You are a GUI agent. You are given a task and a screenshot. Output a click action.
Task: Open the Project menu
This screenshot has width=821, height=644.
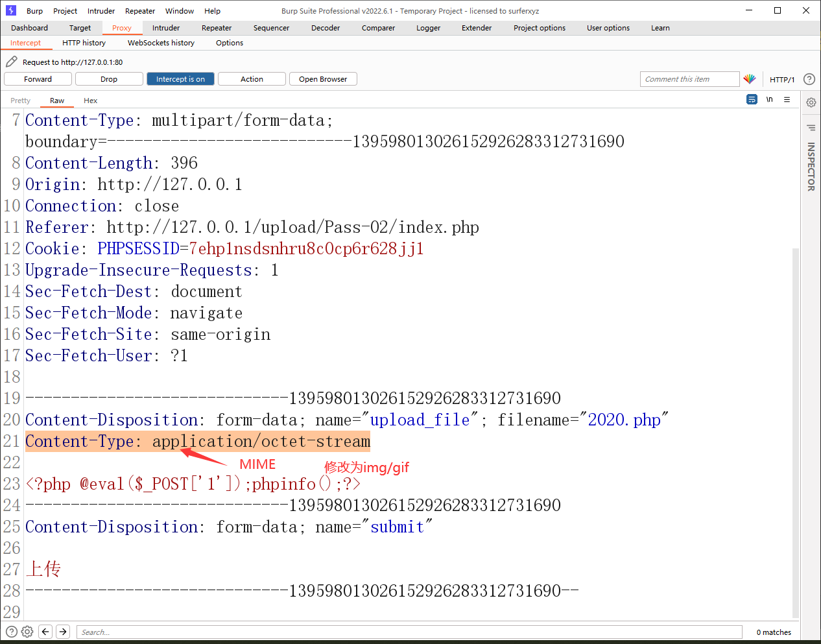65,11
